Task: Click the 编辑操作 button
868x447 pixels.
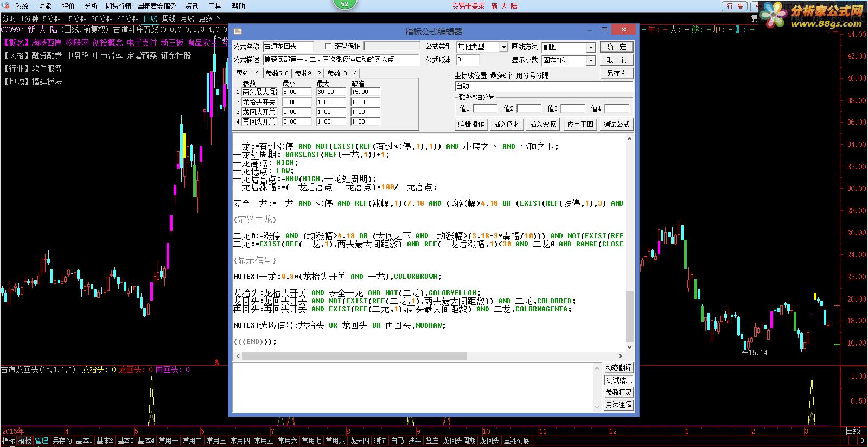Action: (x=471, y=124)
